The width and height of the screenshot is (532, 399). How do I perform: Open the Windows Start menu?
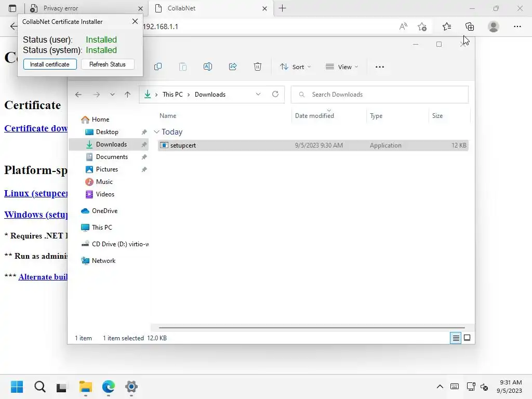pos(17,387)
